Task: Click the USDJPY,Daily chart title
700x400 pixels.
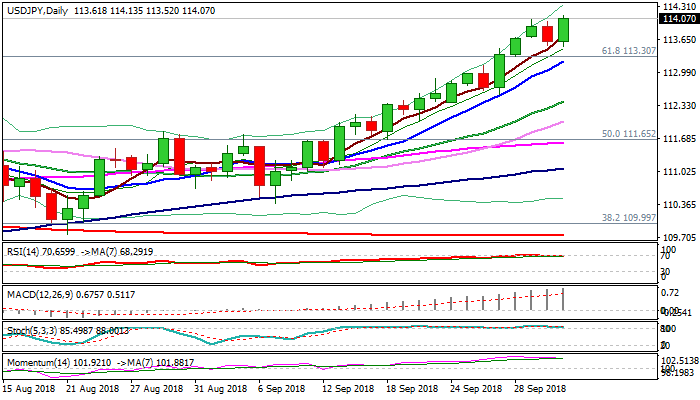Action: point(37,7)
